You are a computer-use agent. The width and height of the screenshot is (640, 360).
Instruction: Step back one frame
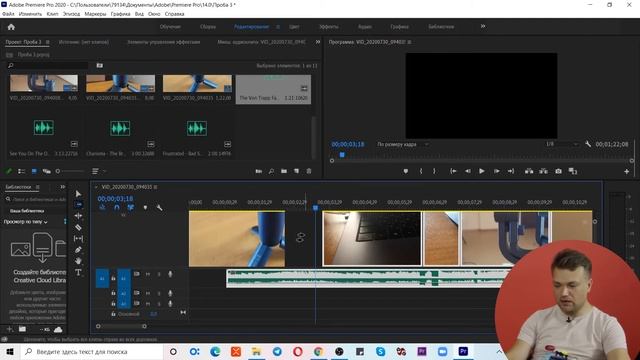tap(468, 171)
